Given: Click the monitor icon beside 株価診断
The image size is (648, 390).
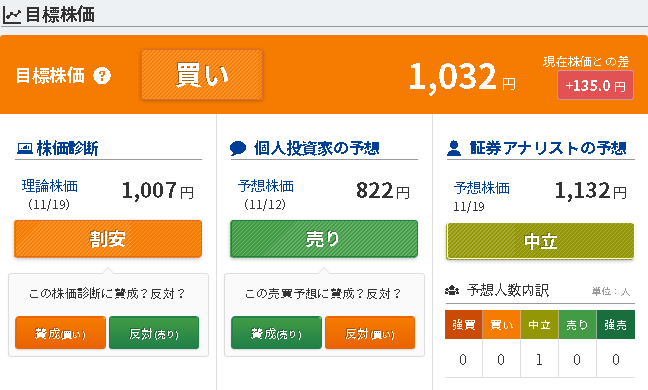Looking at the screenshot, I should click(25, 148).
